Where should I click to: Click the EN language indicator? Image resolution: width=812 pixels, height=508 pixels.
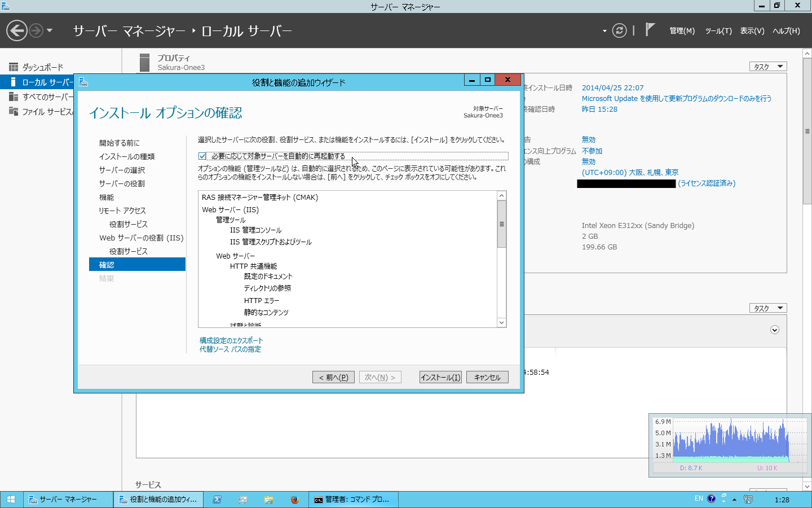point(699,498)
